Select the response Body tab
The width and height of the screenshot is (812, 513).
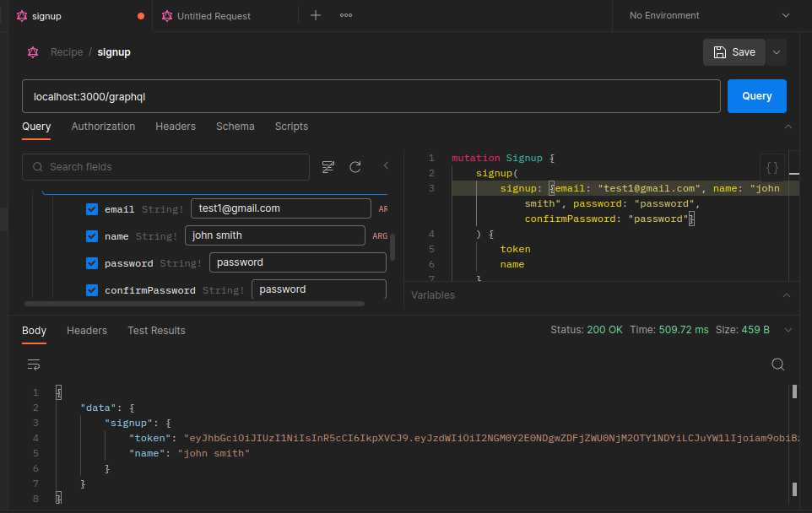[34, 330]
